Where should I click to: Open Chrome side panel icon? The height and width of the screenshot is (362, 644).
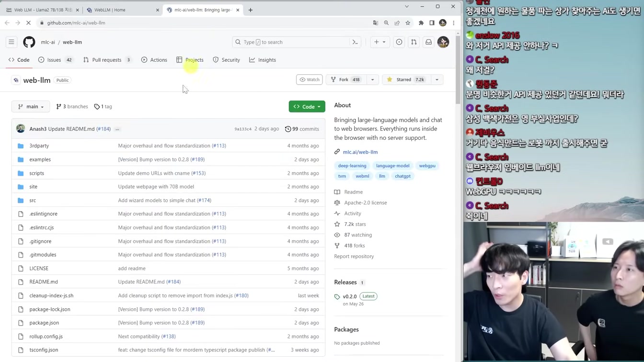432,23
